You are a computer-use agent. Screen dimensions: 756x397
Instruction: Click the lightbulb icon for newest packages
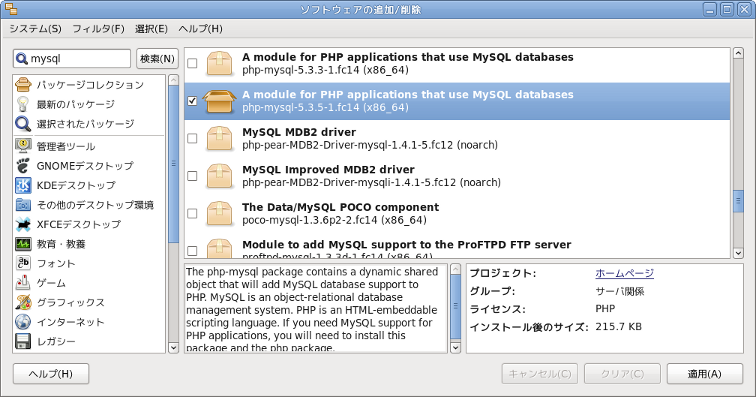(x=23, y=104)
